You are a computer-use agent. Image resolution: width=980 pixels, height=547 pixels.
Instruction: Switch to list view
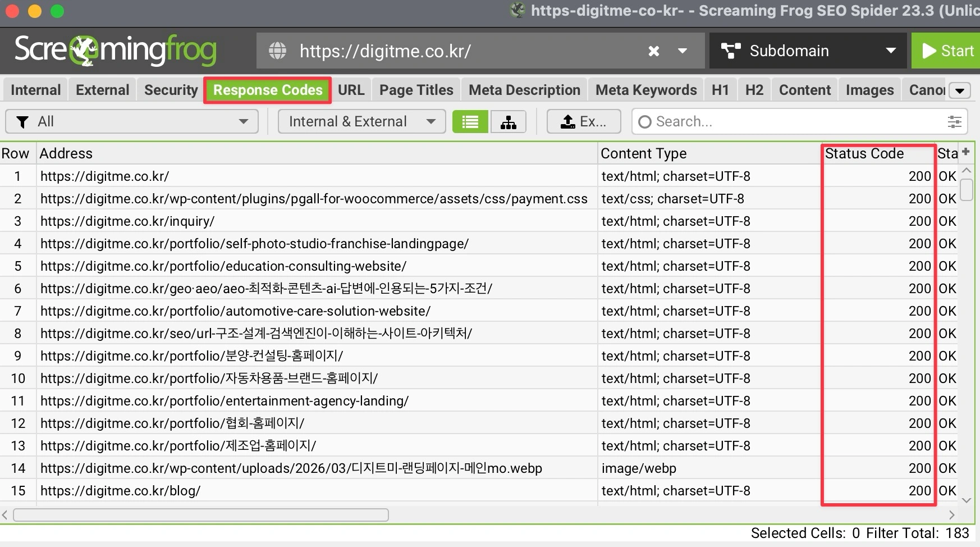(x=470, y=121)
